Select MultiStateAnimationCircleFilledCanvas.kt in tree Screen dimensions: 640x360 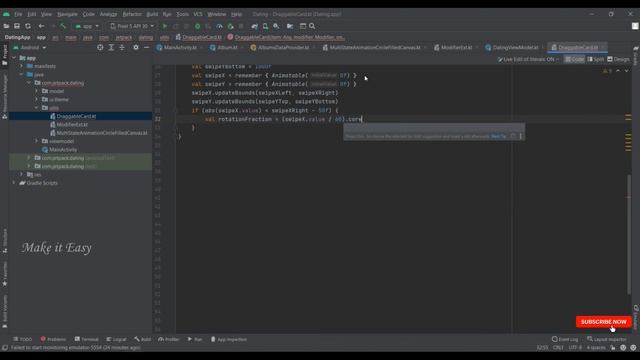pyautogui.click(x=102, y=133)
